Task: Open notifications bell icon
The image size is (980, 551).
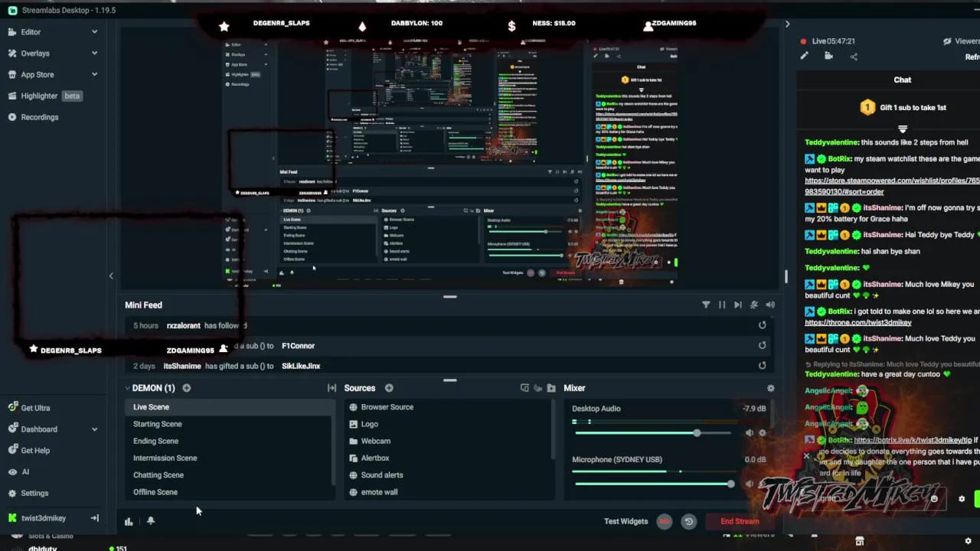Action: tap(151, 521)
